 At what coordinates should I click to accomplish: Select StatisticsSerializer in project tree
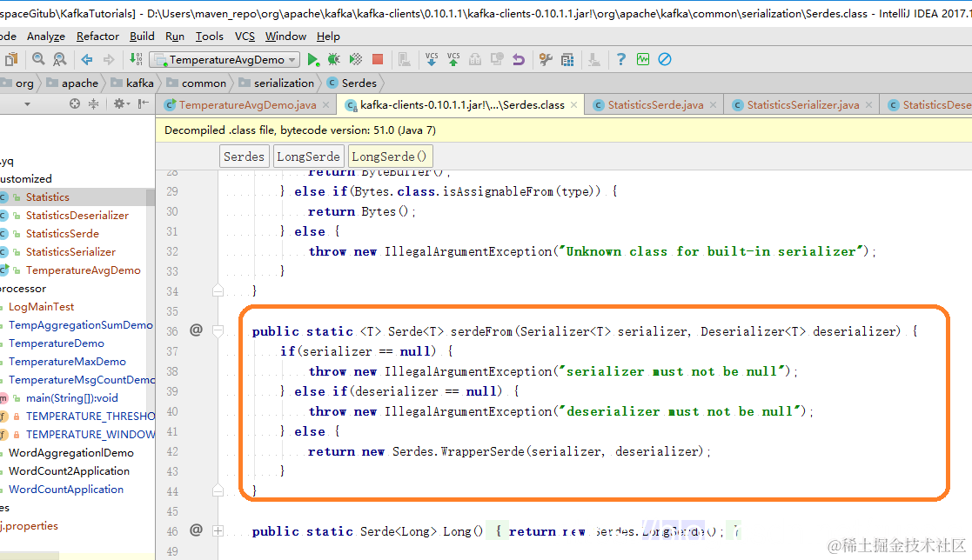click(70, 252)
